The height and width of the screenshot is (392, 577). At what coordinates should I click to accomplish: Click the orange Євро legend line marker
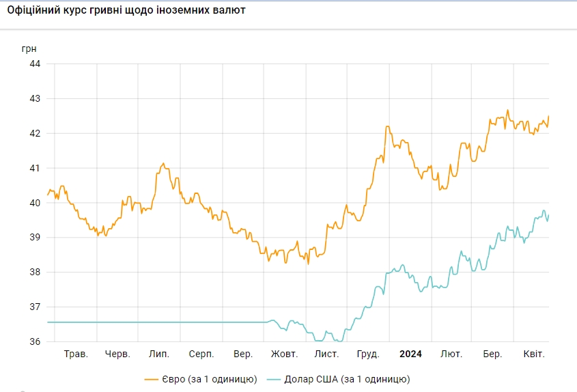pos(152,379)
